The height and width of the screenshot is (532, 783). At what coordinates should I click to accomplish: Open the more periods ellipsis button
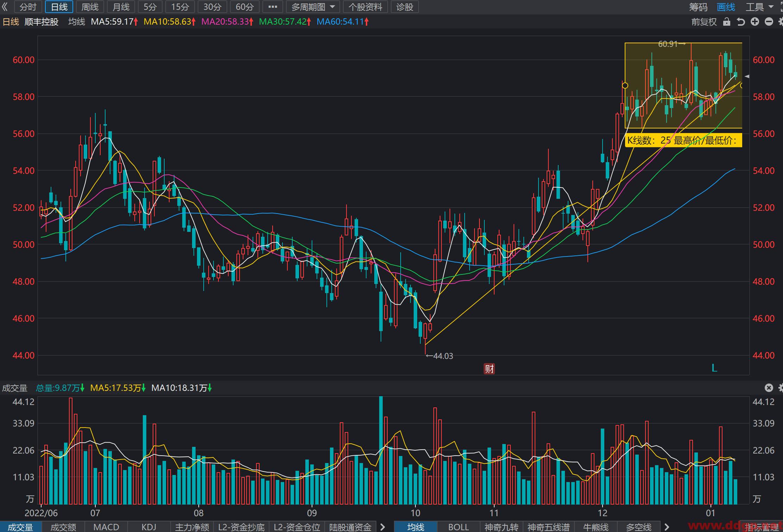[273, 7]
